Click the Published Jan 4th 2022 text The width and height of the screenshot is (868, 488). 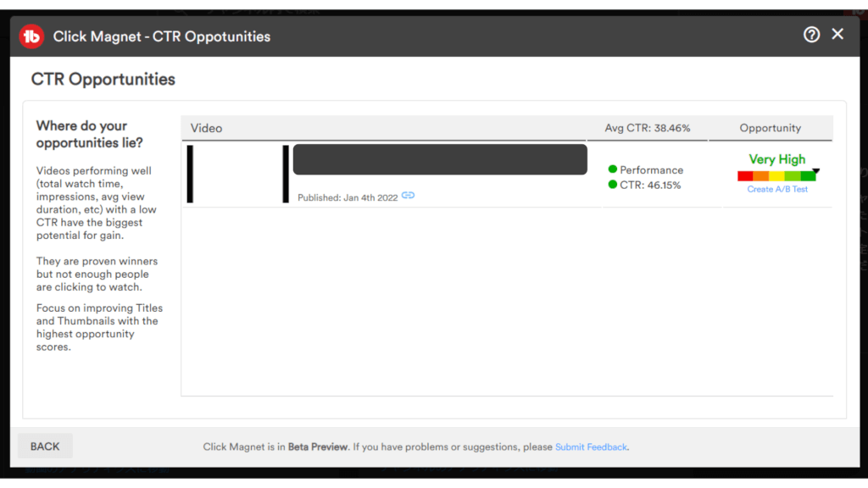(x=348, y=197)
